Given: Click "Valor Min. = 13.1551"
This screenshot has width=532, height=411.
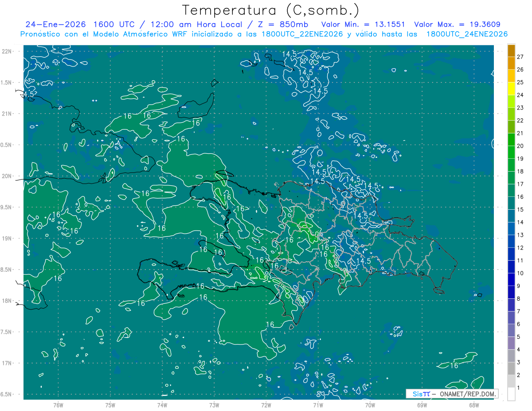Looking at the screenshot, I should tap(363, 24).
